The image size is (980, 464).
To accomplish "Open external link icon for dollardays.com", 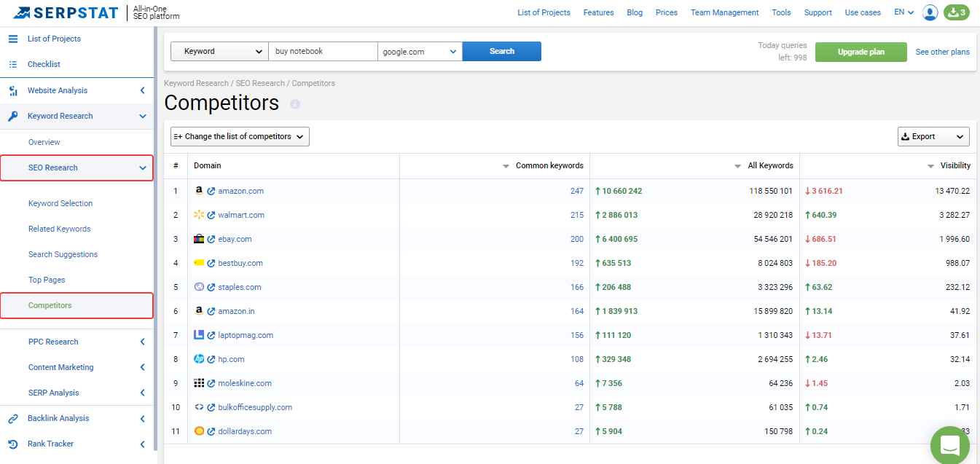I will [211, 431].
